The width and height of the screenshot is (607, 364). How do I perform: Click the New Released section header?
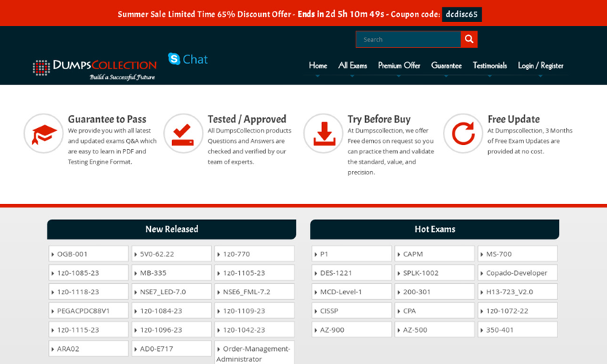[171, 229]
